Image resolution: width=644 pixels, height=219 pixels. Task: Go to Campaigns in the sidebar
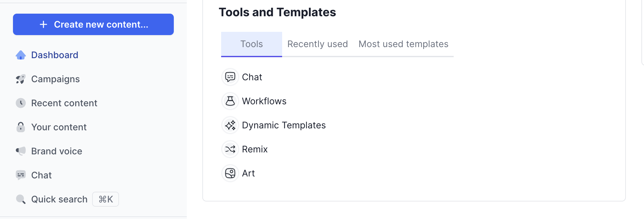coord(55,79)
